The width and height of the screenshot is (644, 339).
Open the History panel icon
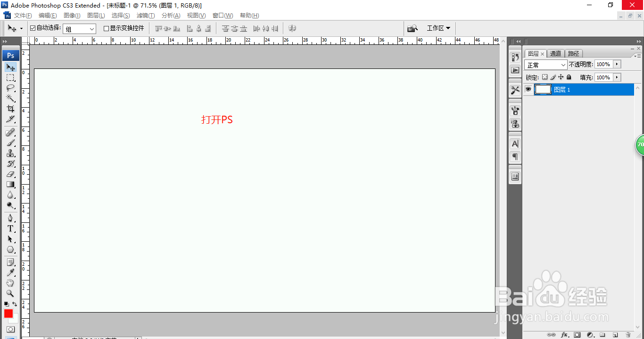click(515, 57)
